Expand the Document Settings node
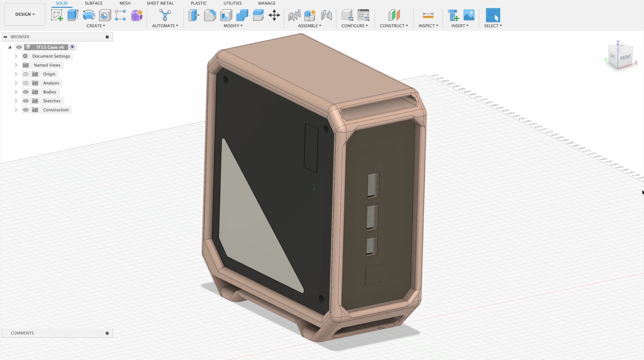 click(x=16, y=56)
